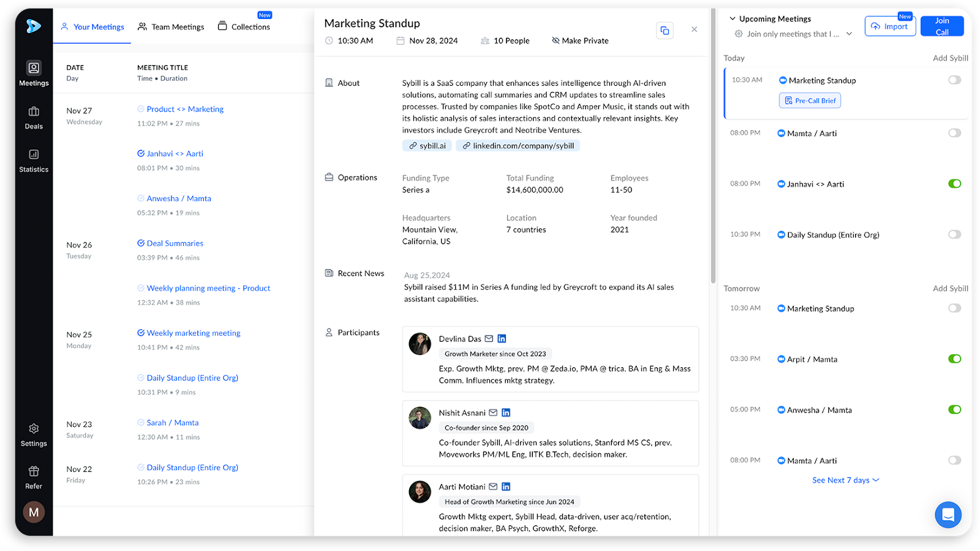Open Nishit Asnani's LinkedIn profile icon
The height and width of the screenshot is (551, 980).
[x=506, y=413]
